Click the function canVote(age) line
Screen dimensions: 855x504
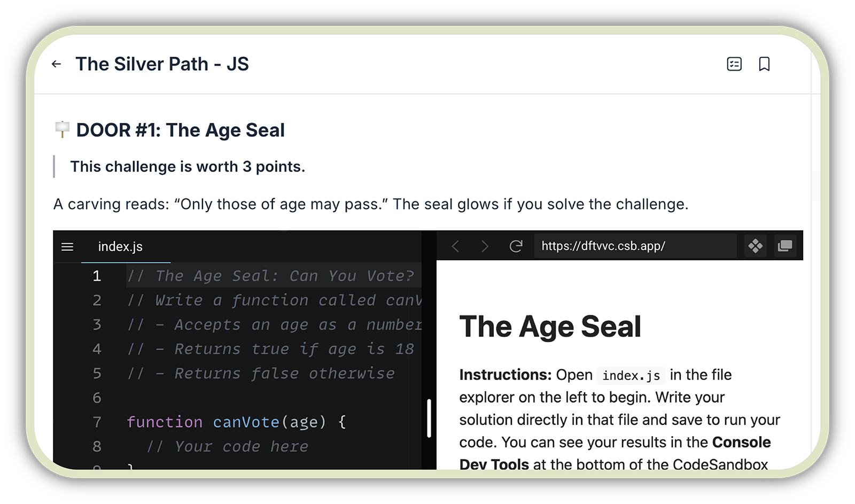(x=236, y=422)
